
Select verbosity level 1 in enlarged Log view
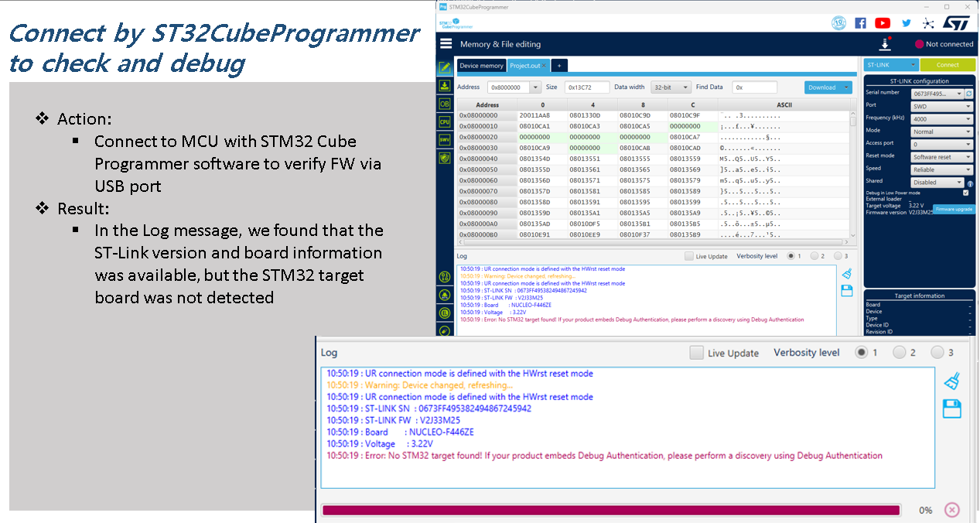coord(861,352)
